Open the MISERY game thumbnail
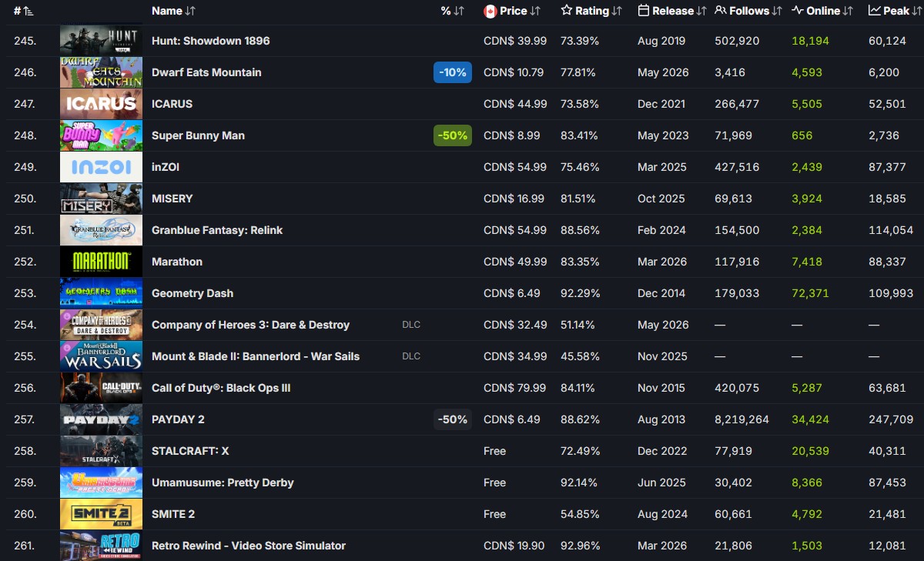Screen dimensions: 924x561 101,199
